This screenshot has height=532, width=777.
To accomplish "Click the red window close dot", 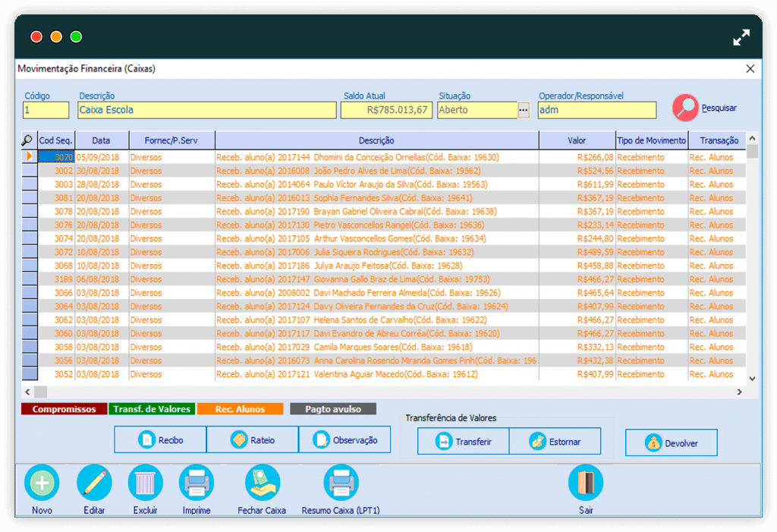I will (x=36, y=36).
